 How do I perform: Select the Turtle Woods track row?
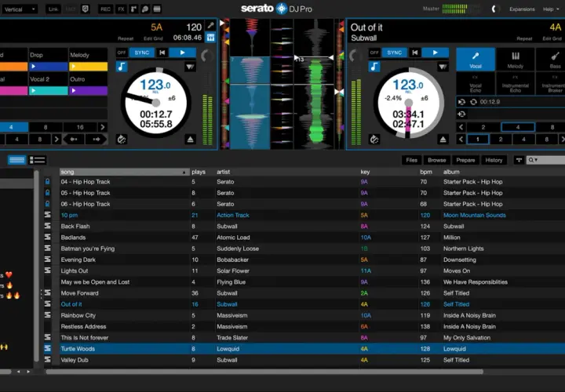304,349
